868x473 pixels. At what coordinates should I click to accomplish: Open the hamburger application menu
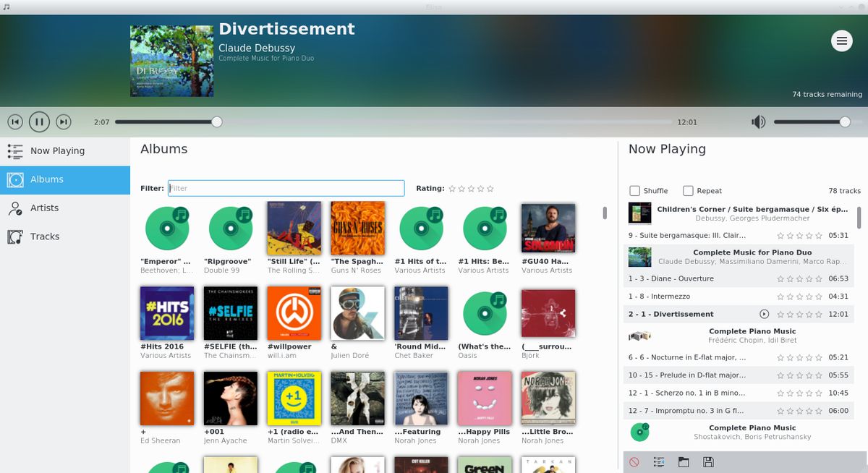pyautogui.click(x=841, y=41)
